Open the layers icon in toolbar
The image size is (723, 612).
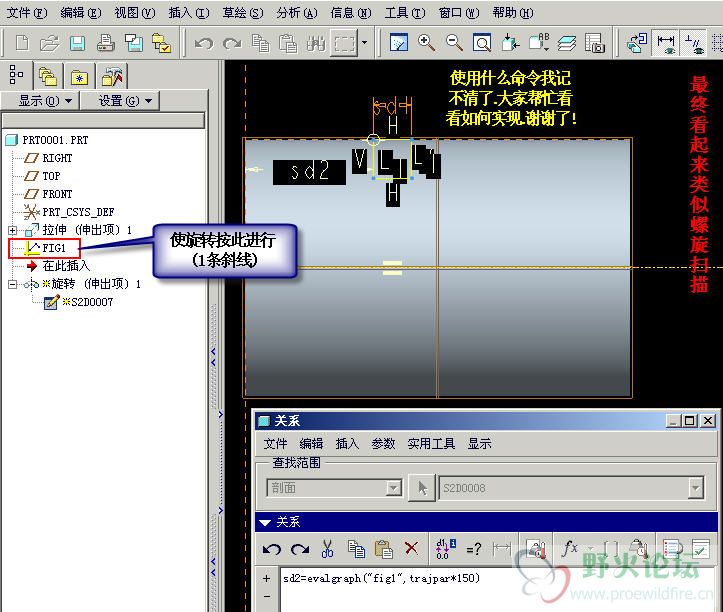567,43
